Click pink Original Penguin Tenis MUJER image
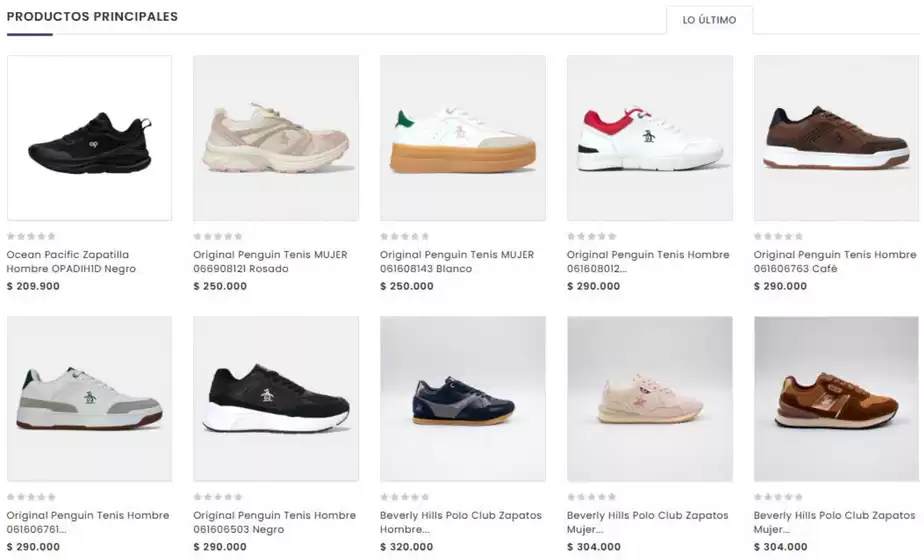This screenshot has height=560, width=924. [276, 138]
